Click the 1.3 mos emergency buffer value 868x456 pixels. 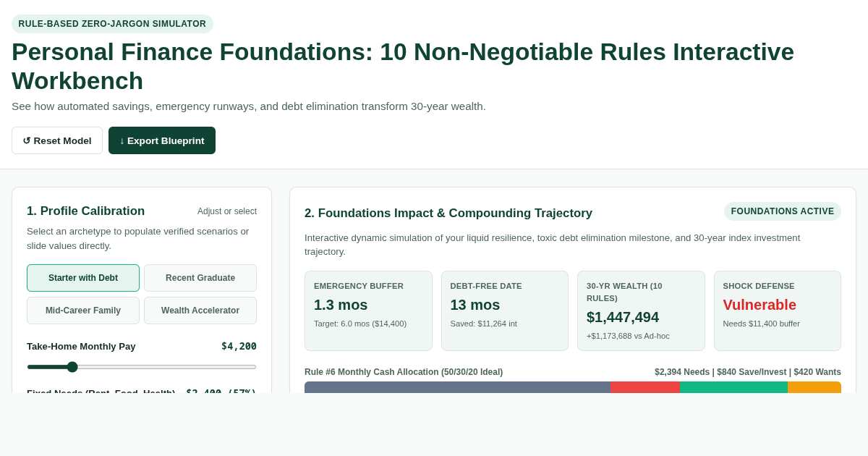point(341,305)
